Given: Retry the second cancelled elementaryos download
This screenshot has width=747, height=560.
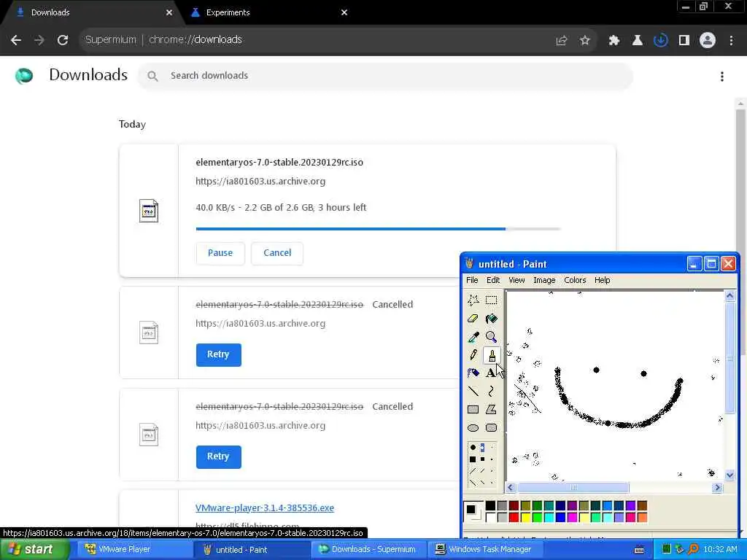Looking at the screenshot, I should [x=218, y=456].
